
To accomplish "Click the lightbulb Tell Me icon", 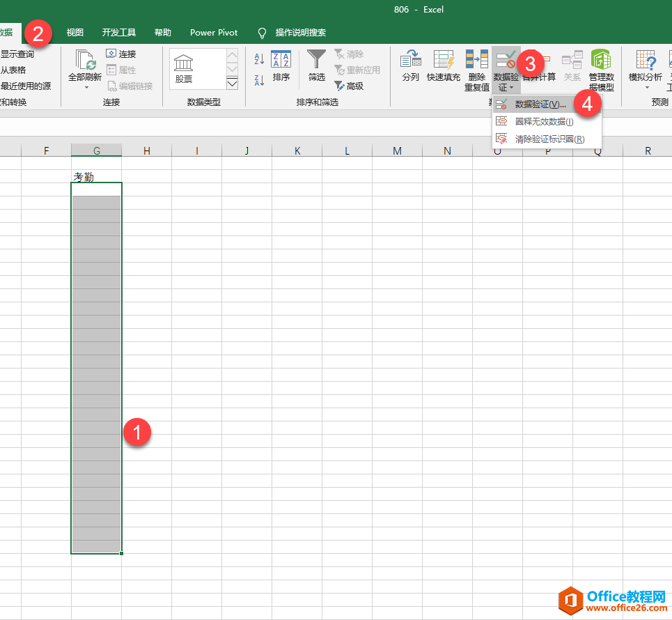I will click(262, 33).
